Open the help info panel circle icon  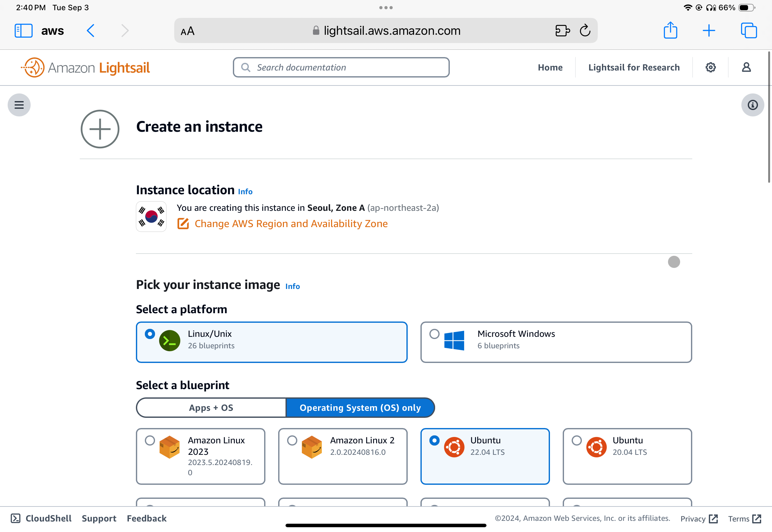tap(753, 105)
